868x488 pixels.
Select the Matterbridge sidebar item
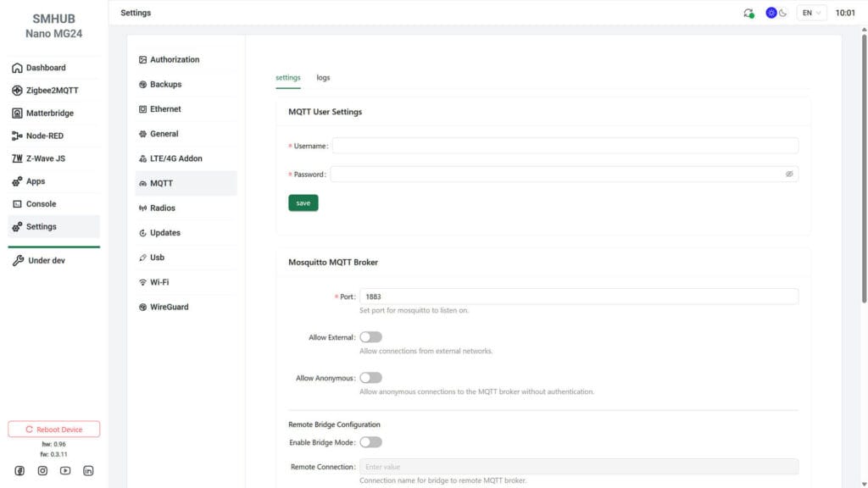[x=51, y=113]
